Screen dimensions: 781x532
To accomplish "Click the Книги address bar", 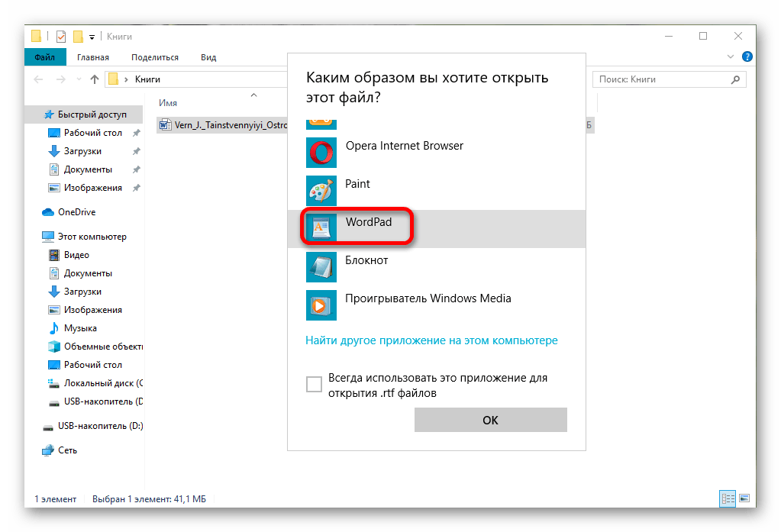I will click(196, 79).
